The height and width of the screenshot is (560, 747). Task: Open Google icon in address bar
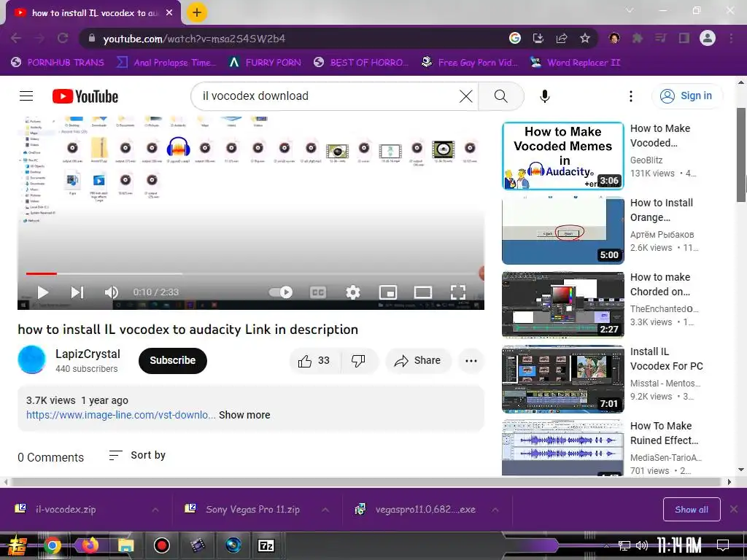point(514,38)
